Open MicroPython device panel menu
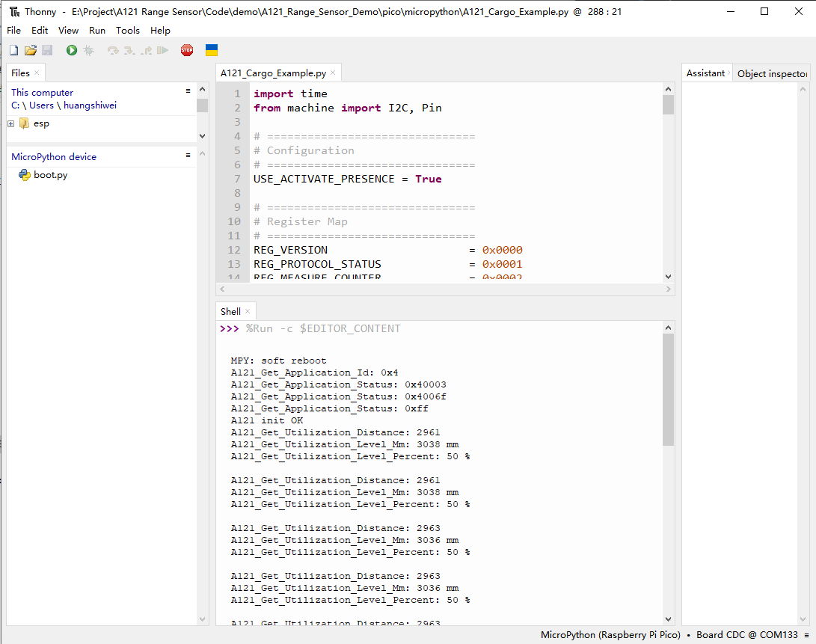Screen dimensions: 816x644 (188, 156)
